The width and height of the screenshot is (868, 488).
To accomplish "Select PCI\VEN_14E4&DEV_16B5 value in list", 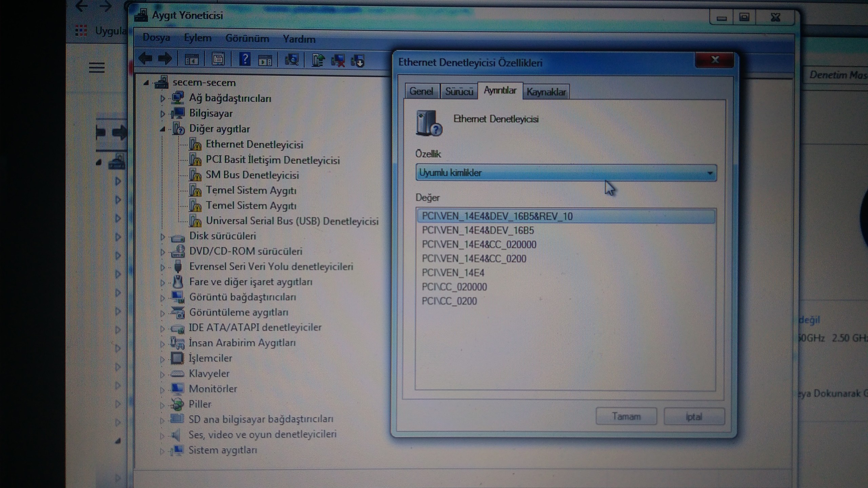I will [x=478, y=230].
